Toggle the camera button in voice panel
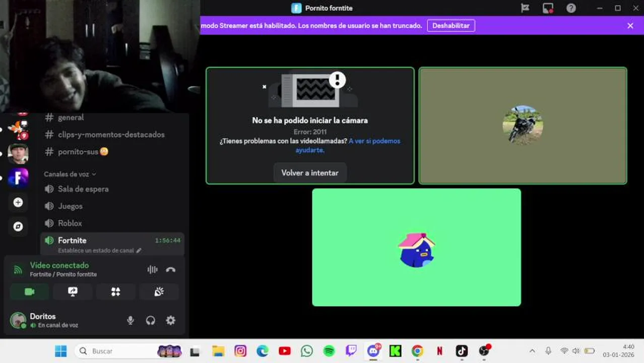 point(29,292)
